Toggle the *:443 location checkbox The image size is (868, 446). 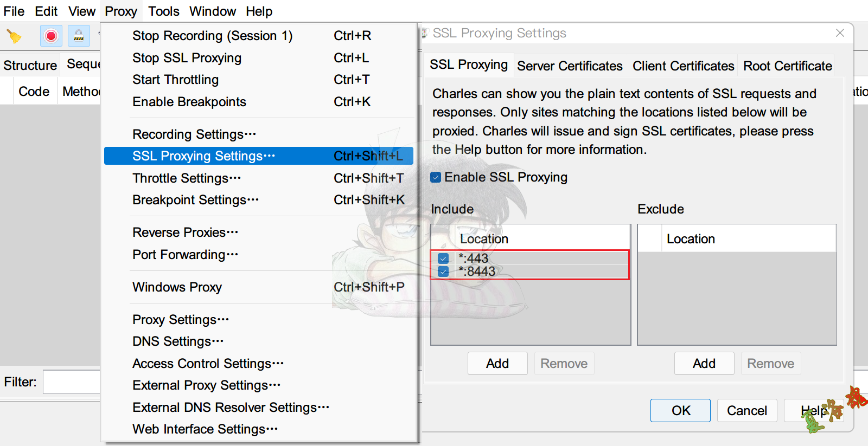point(443,258)
